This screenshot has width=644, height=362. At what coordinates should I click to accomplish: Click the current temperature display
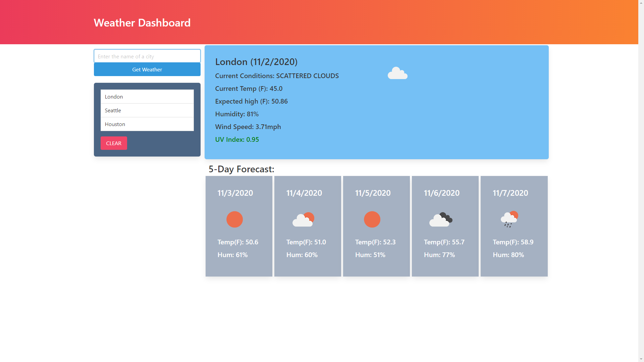249,88
